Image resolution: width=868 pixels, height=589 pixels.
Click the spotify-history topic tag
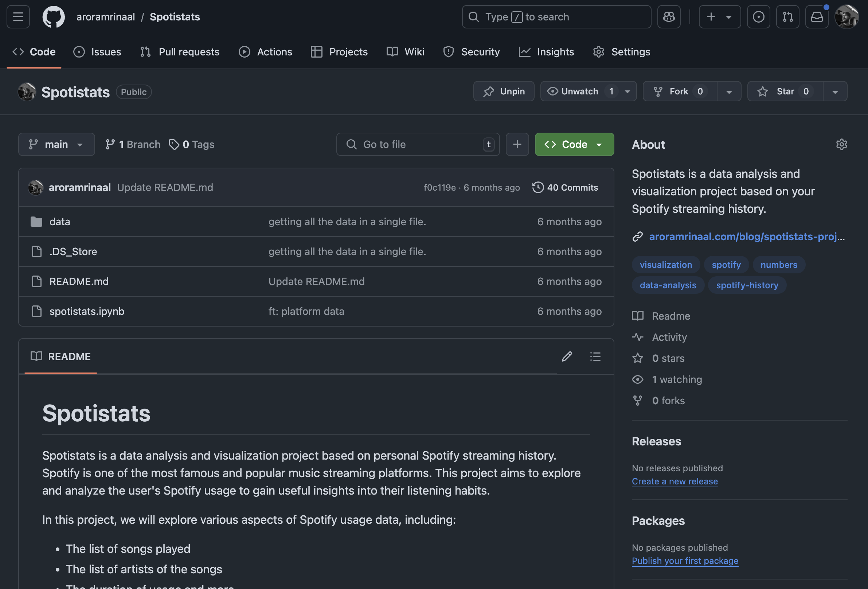click(x=747, y=285)
